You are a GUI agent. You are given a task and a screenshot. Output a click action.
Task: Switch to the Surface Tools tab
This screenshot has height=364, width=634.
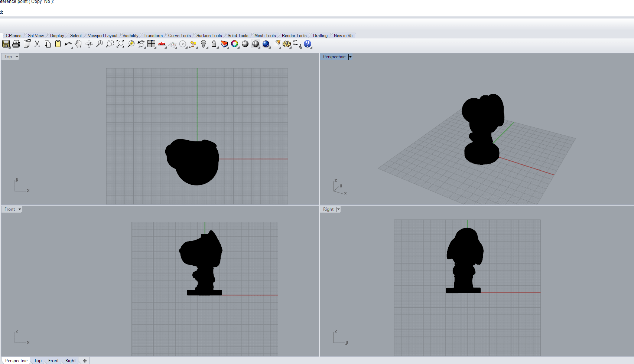click(209, 36)
